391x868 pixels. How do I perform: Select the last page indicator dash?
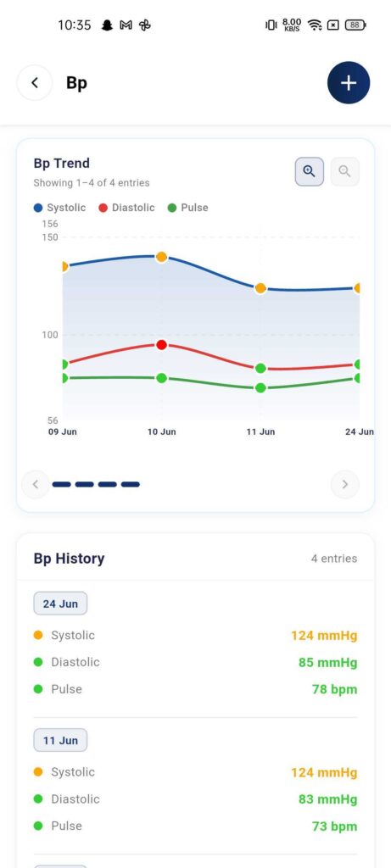coord(130,484)
